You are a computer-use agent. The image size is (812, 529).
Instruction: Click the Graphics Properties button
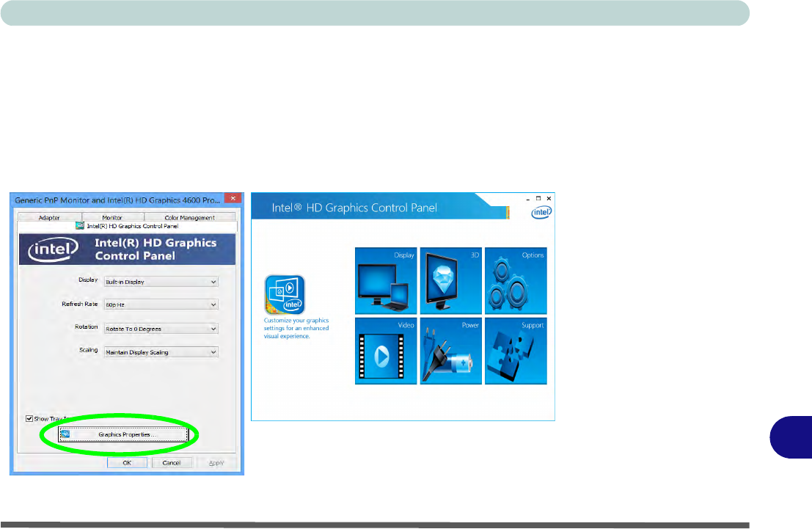click(x=123, y=434)
